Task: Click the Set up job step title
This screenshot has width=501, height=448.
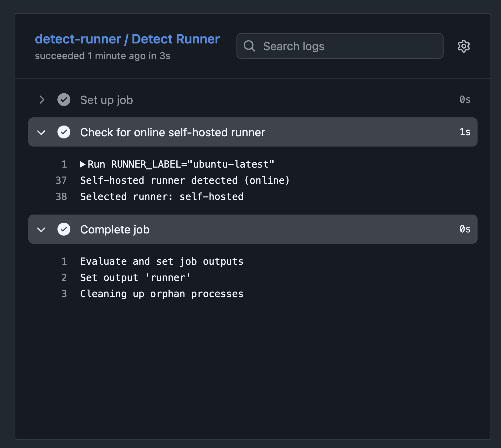Action: (107, 100)
